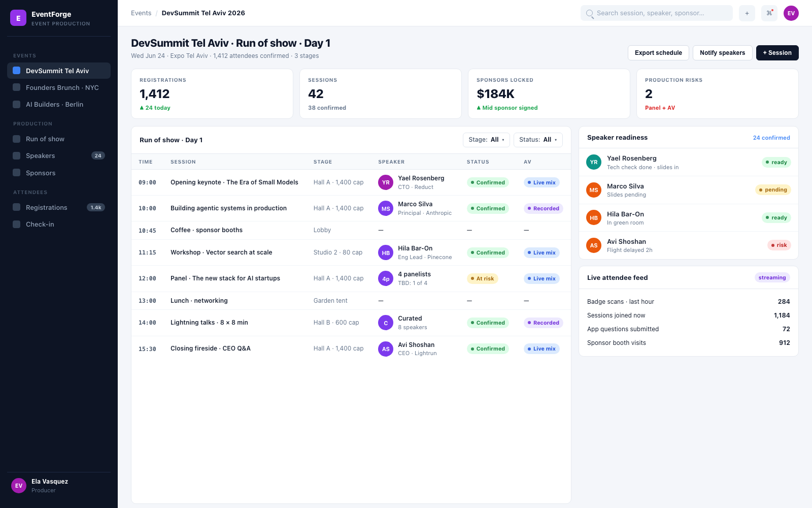This screenshot has width=812, height=508.
Task: Click the 4p panelists avatar
Action: 386,278
